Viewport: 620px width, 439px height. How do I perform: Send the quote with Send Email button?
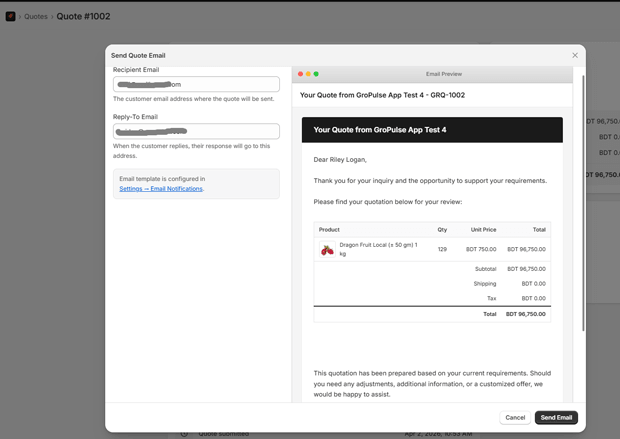(x=556, y=417)
